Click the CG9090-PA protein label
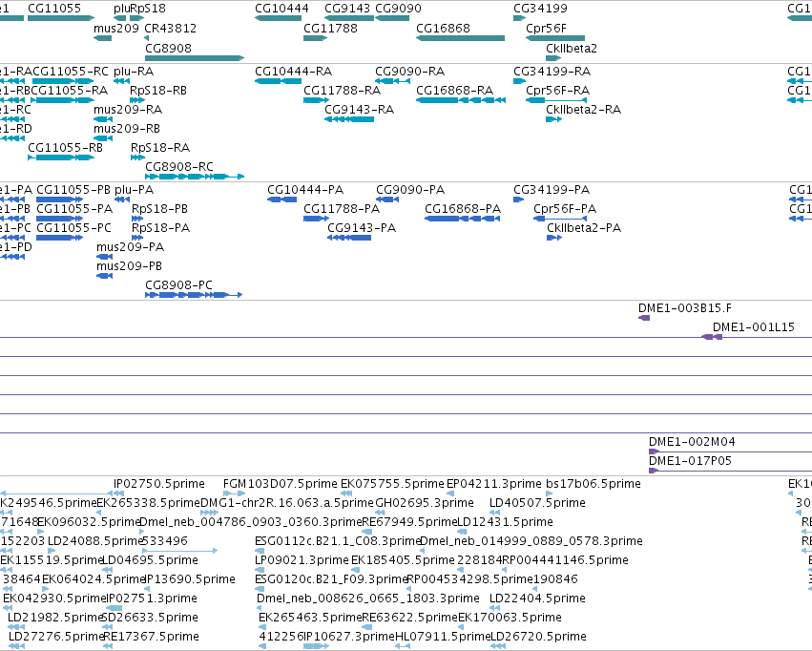Viewport: 812px width, 651px height. [x=410, y=190]
